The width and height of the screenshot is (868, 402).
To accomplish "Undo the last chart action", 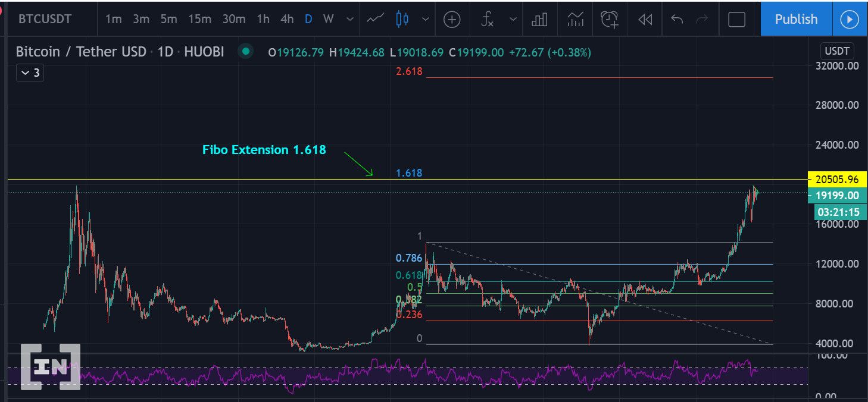I will (x=677, y=20).
